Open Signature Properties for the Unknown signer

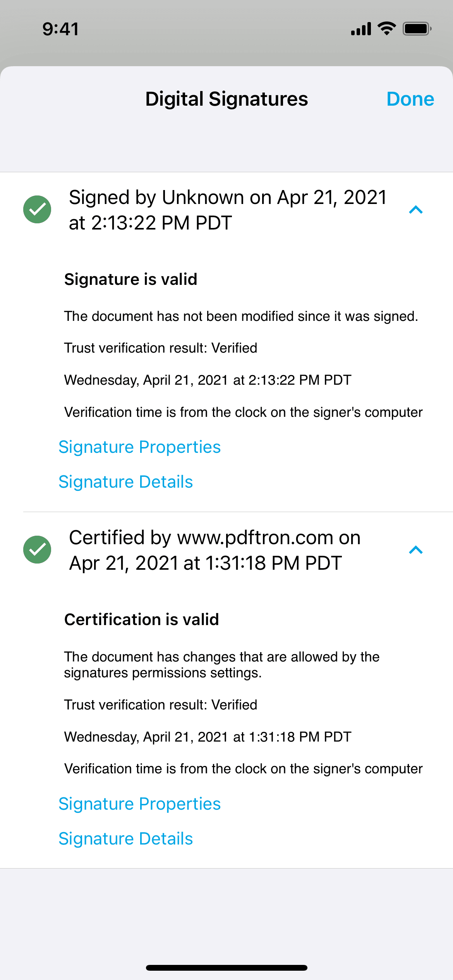tap(139, 447)
